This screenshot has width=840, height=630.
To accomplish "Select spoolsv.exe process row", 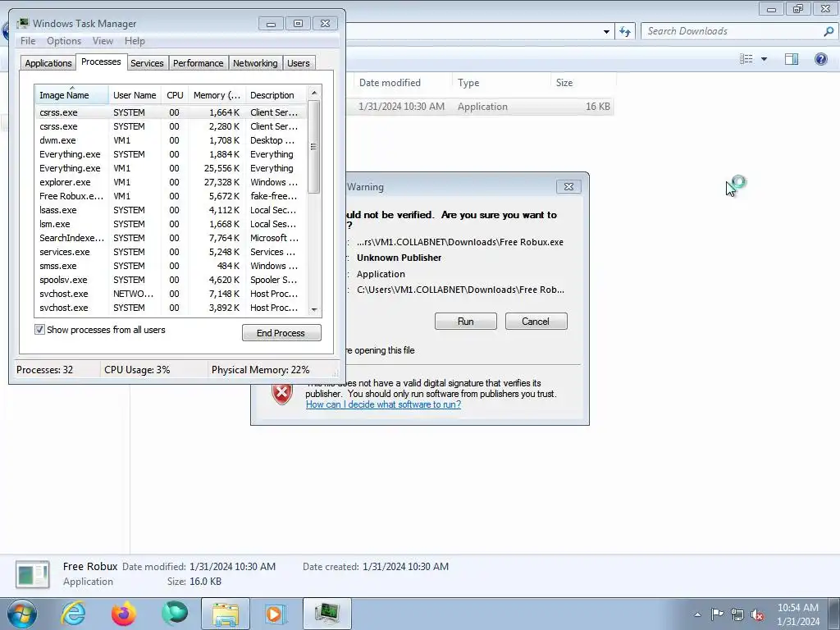I will coord(171,280).
